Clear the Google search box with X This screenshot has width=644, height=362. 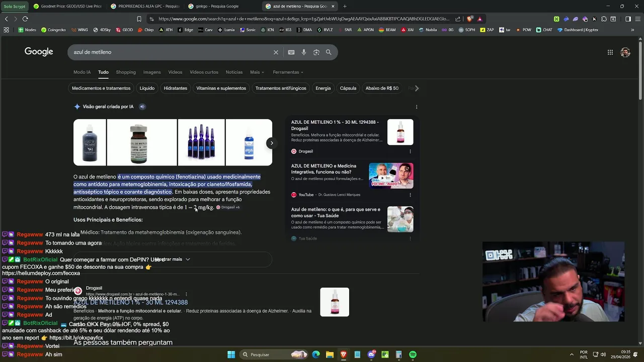pyautogui.click(x=276, y=52)
